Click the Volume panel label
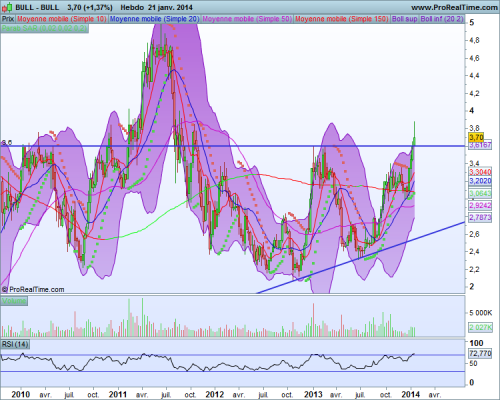This screenshot has height=400, width=500. (14, 301)
